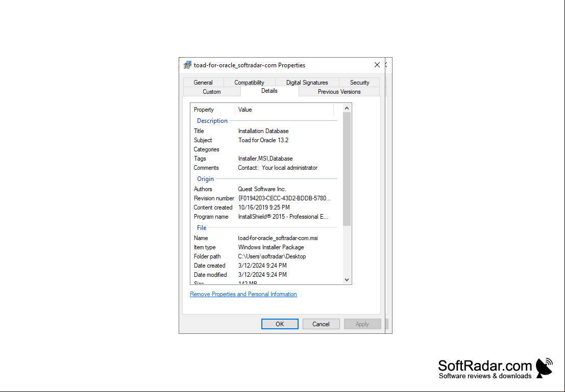Click the Revision number property label
Viewport: 565px width, 392px height.
214,198
